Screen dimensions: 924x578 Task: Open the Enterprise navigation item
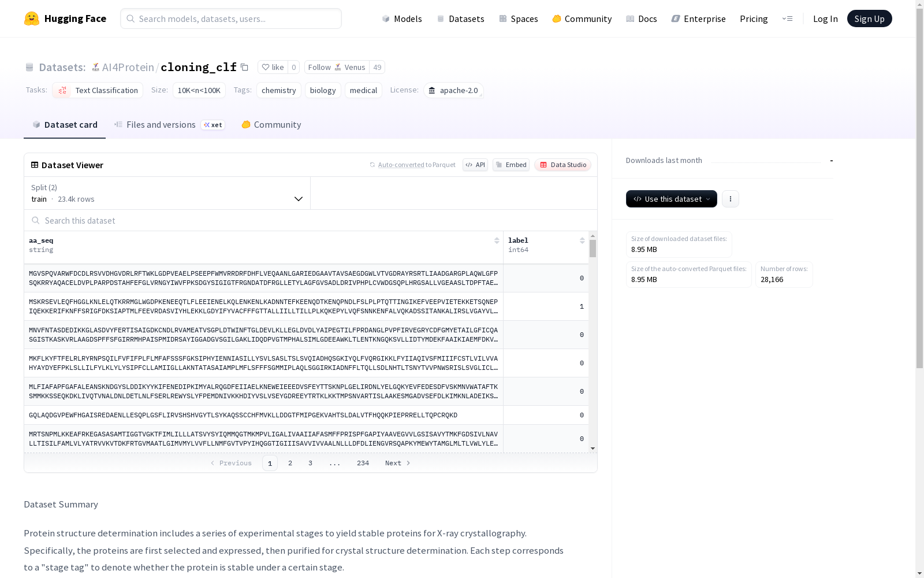coord(698,18)
